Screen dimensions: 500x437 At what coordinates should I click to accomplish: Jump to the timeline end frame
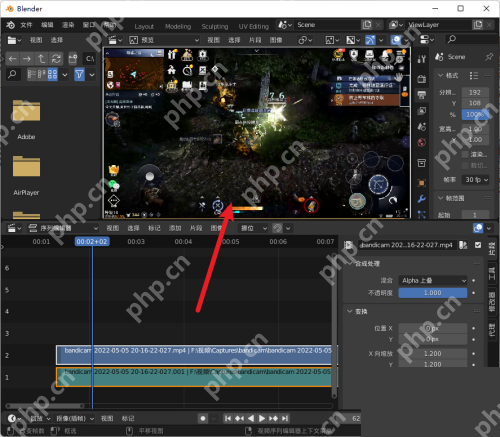tap(285, 418)
